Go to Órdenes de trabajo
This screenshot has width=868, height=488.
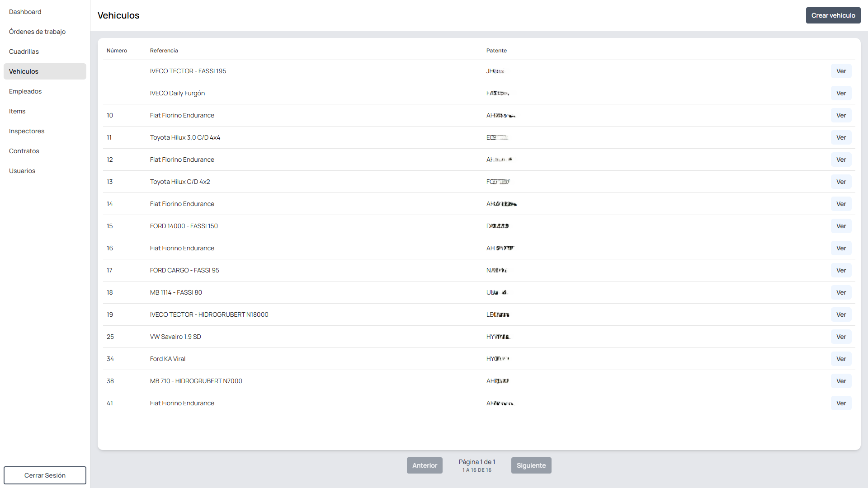click(45, 32)
